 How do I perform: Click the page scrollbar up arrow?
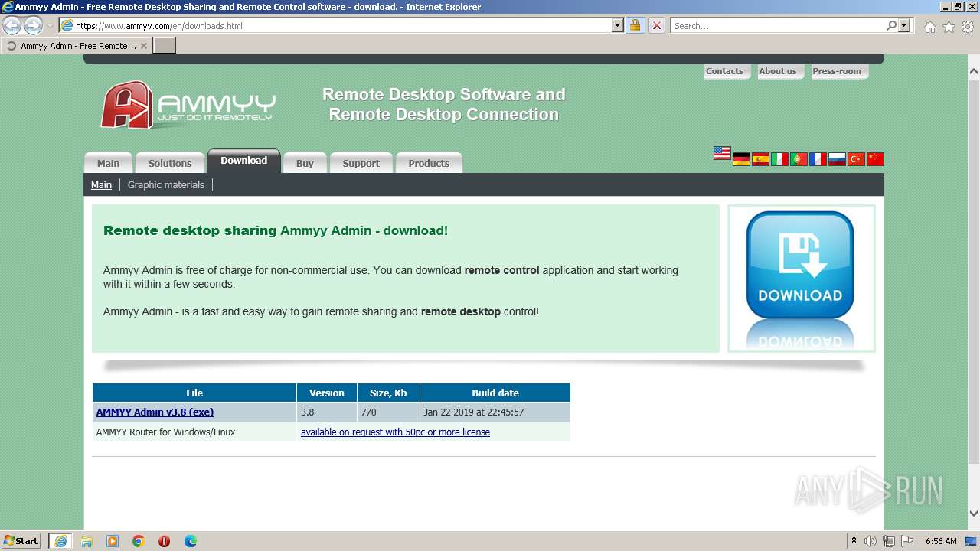(x=974, y=71)
